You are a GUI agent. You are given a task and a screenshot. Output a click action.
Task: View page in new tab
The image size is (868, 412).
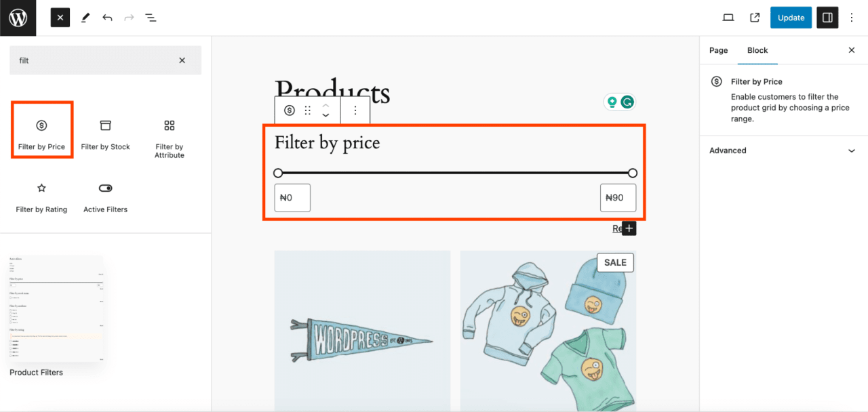click(755, 18)
